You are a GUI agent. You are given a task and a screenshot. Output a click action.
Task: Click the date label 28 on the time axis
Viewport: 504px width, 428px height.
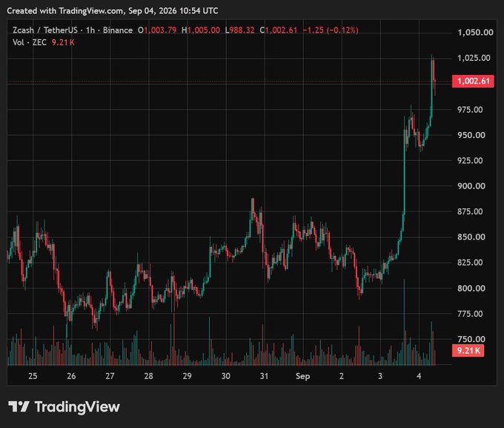click(x=148, y=376)
